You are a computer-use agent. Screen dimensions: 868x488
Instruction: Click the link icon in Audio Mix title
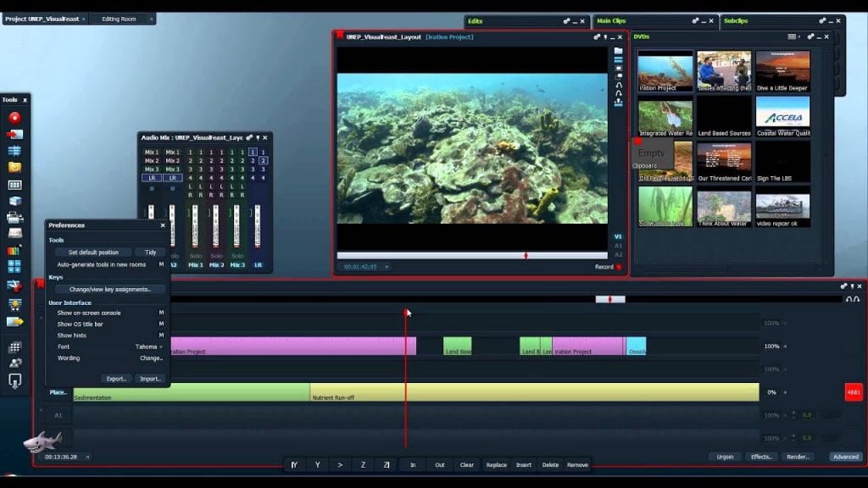(x=249, y=137)
